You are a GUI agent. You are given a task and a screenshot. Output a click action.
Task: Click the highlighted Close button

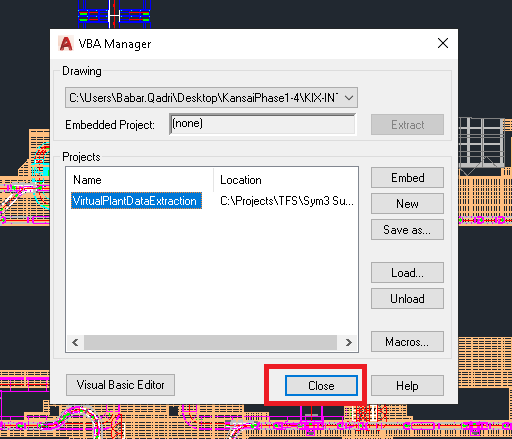(321, 386)
